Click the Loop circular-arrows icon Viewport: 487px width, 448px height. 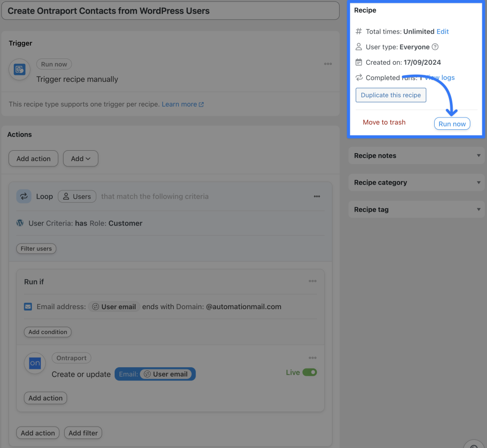(24, 196)
